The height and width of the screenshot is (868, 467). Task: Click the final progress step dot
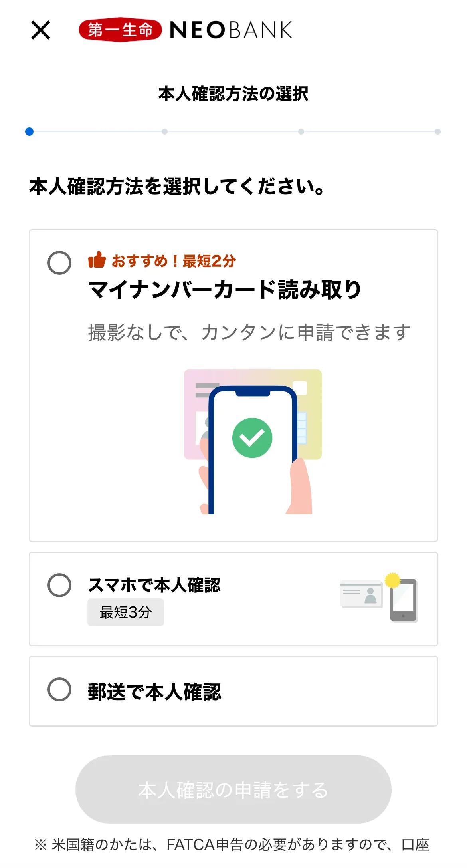click(x=437, y=132)
